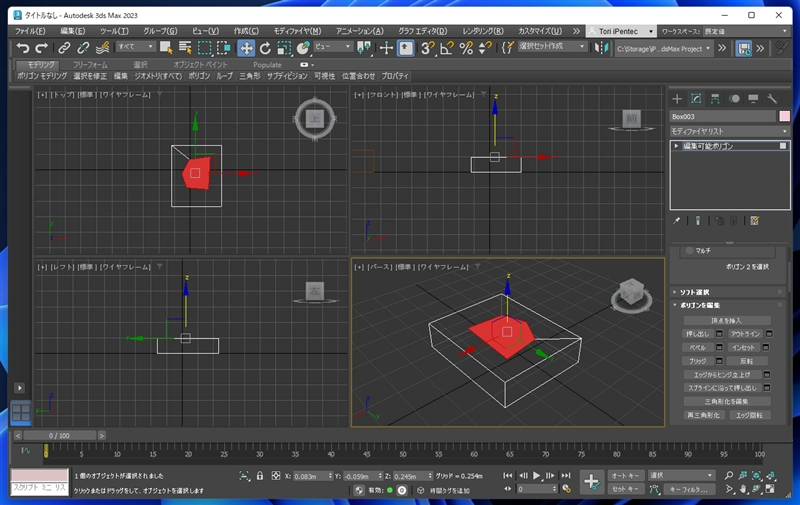Activate the Select and Rotate tool
This screenshot has height=505, width=800.
[x=265, y=48]
